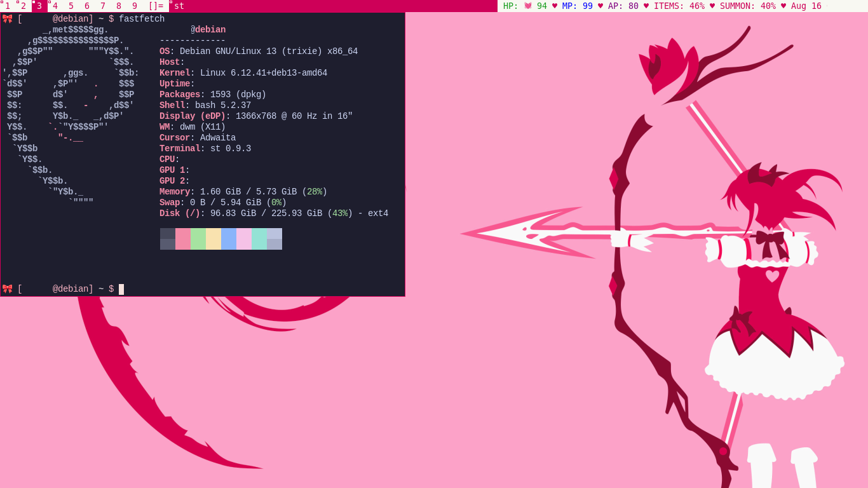Click the ITEMS: 46% status entry
Image resolution: width=868 pixels, height=488 pixels.
coord(679,6)
